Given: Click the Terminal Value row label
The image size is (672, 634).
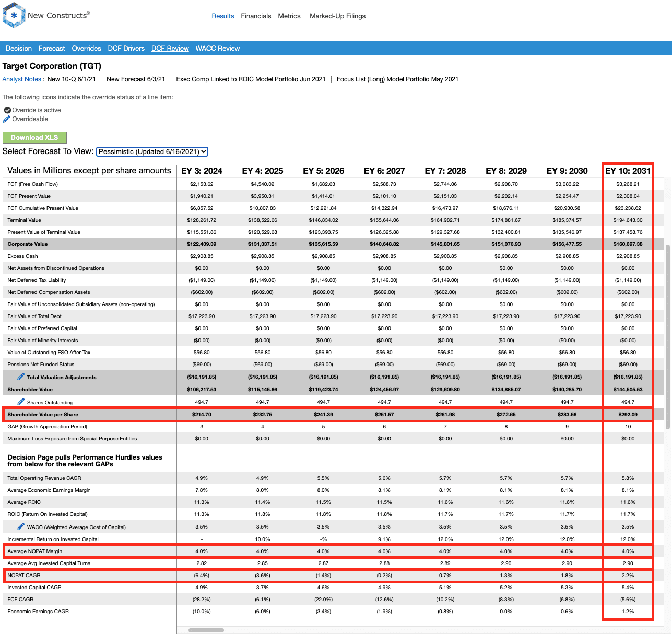Looking at the screenshot, I should pyautogui.click(x=24, y=220).
